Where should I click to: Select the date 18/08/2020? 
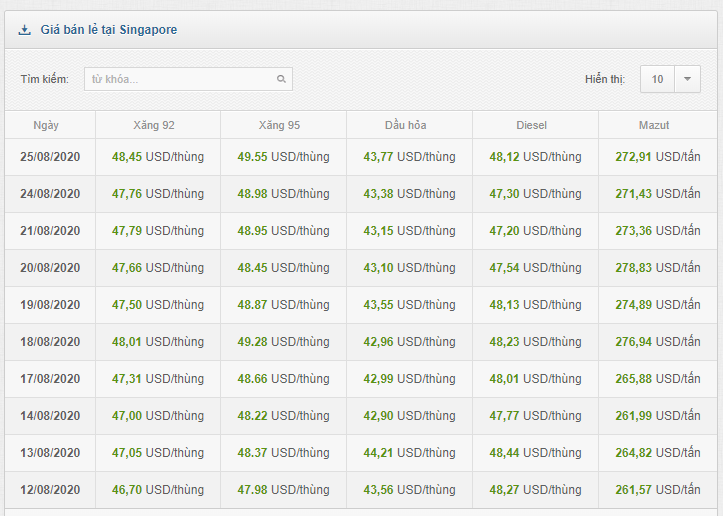pos(50,342)
